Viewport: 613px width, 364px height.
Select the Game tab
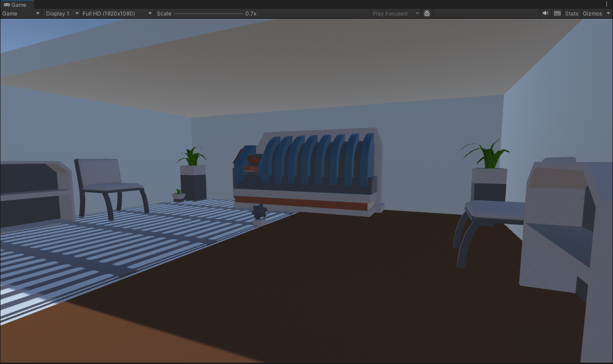pos(16,5)
